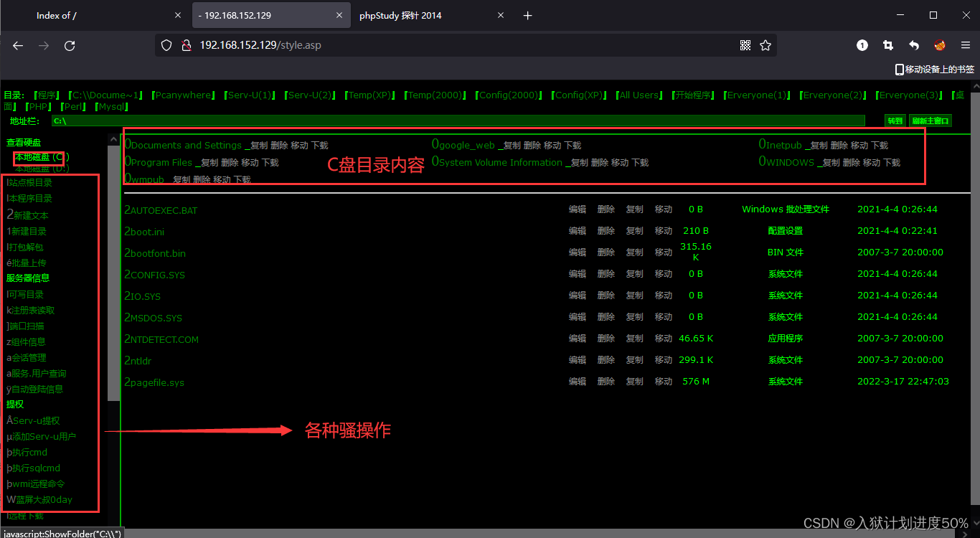Open the QR code icon in address bar

tap(745, 45)
